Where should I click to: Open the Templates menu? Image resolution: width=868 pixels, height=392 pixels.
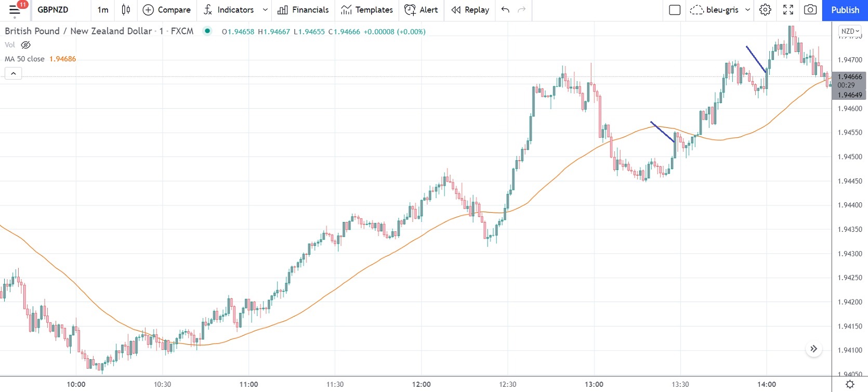(367, 9)
